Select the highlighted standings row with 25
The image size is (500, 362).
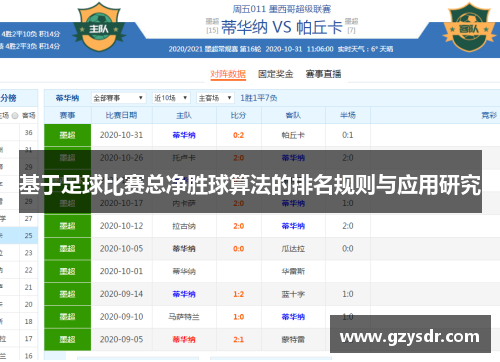pyautogui.click(x=19, y=236)
